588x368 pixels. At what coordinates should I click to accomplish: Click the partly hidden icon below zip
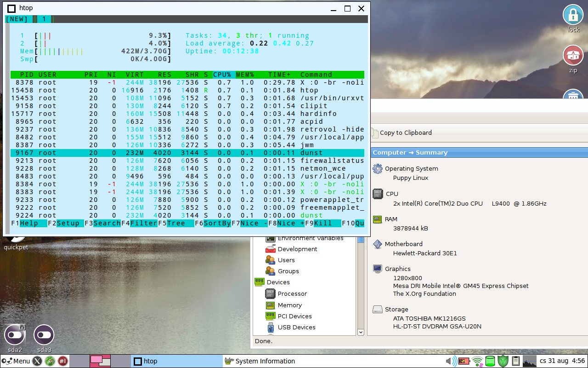coord(573,94)
